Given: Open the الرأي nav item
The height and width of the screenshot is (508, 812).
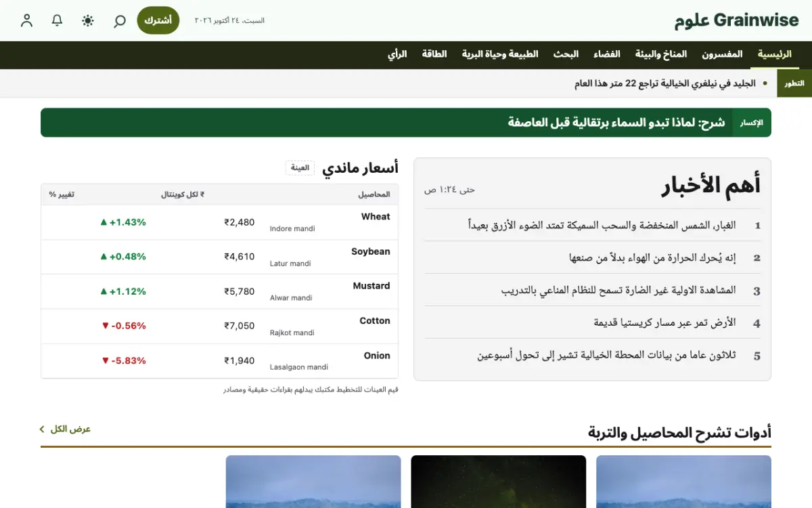Looking at the screenshot, I should click(x=397, y=54).
